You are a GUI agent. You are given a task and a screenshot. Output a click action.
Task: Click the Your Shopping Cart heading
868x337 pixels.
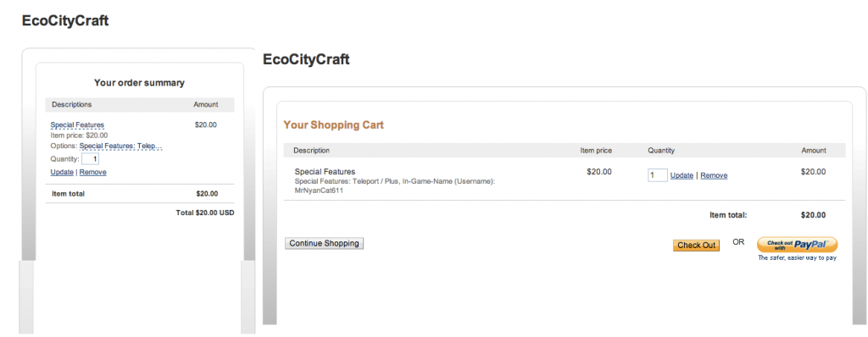334,125
